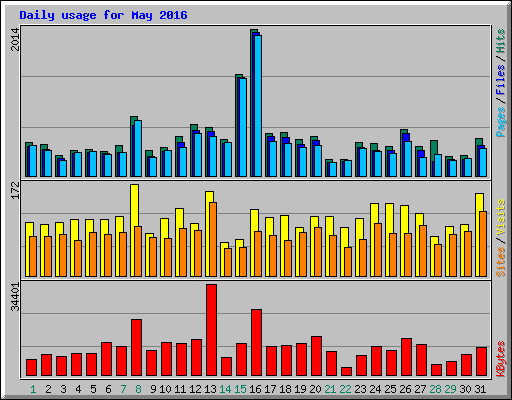
Task: Click day label '12' on the x-axis
Action: click(x=195, y=389)
